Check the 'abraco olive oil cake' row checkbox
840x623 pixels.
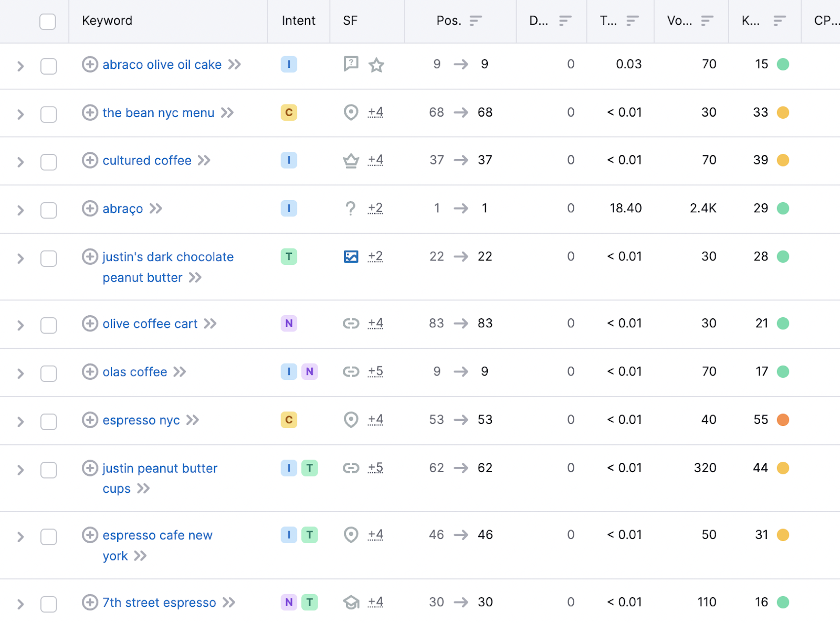point(49,66)
